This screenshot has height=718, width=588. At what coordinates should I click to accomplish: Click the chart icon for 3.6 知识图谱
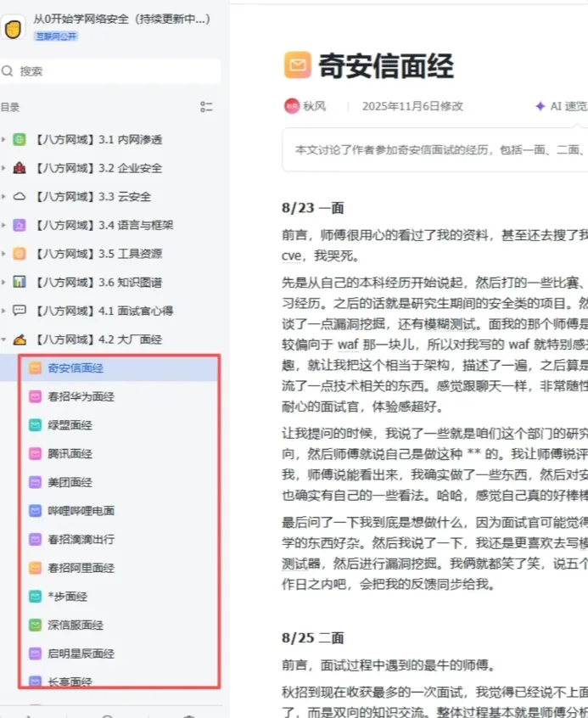click(20, 282)
